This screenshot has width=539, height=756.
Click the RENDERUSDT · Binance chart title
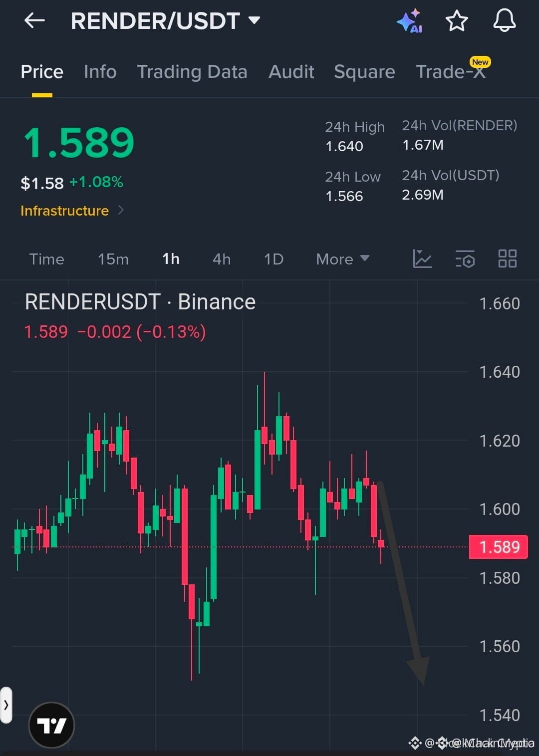[x=140, y=302]
